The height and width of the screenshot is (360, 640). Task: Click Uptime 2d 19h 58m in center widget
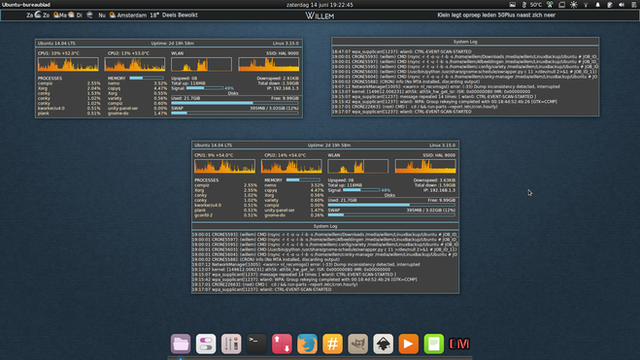[x=329, y=145]
